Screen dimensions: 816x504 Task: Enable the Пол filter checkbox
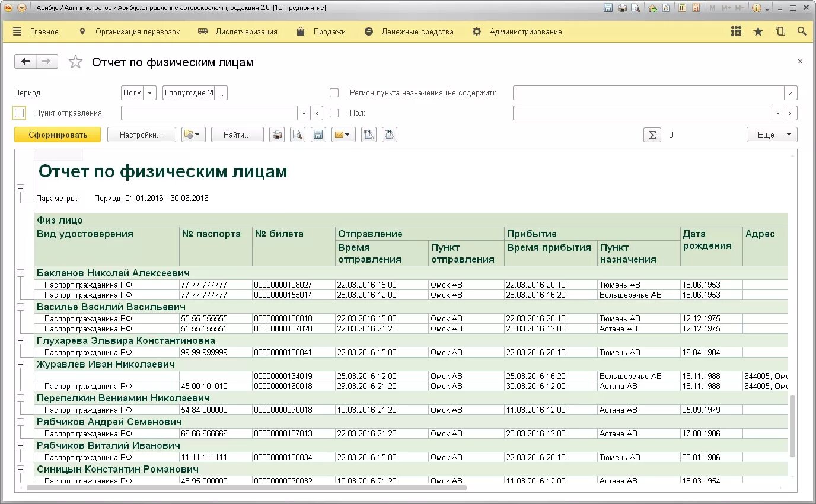click(334, 113)
